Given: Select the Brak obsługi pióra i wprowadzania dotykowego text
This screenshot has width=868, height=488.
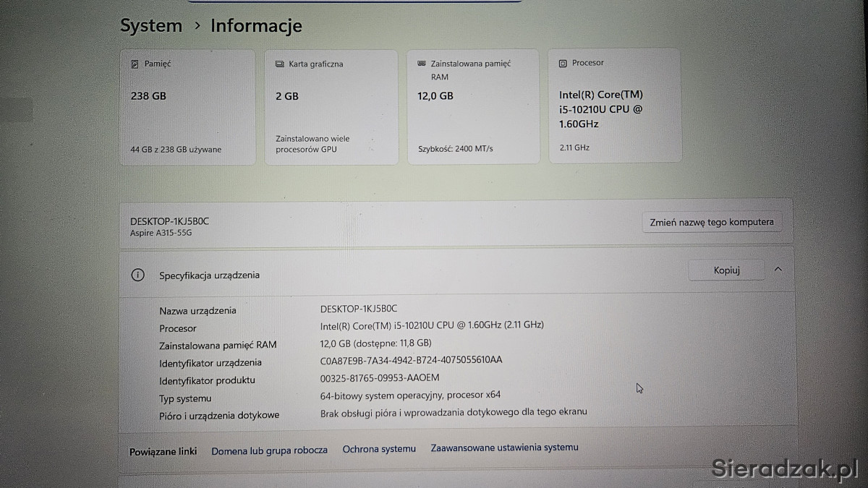Looking at the screenshot, I should coord(454,412).
